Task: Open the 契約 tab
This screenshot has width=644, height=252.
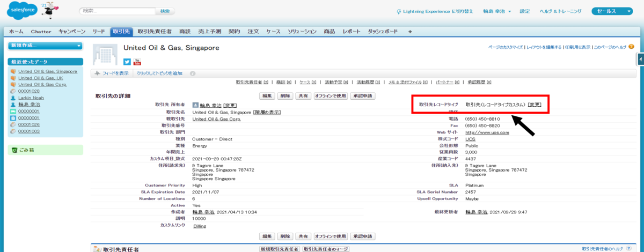Action: (235, 32)
